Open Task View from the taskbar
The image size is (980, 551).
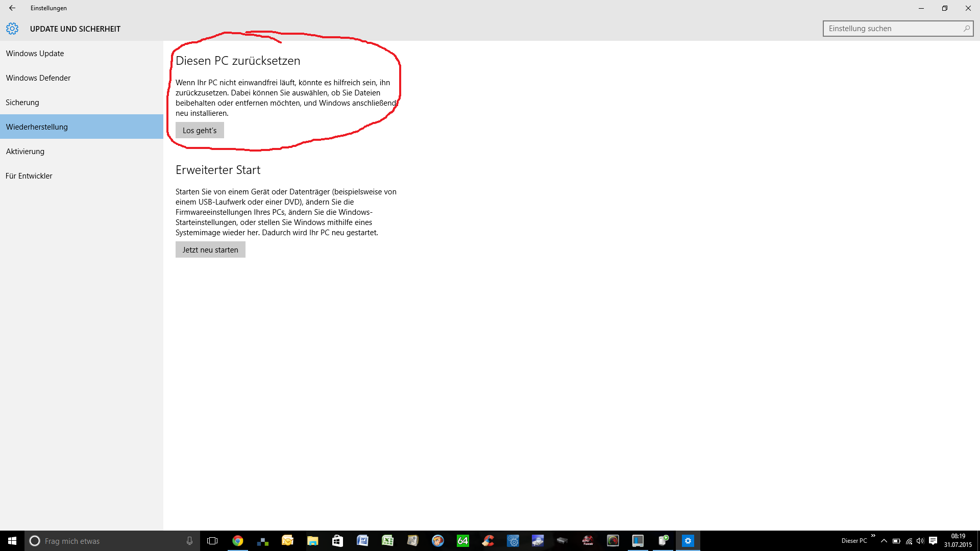(x=212, y=541)
